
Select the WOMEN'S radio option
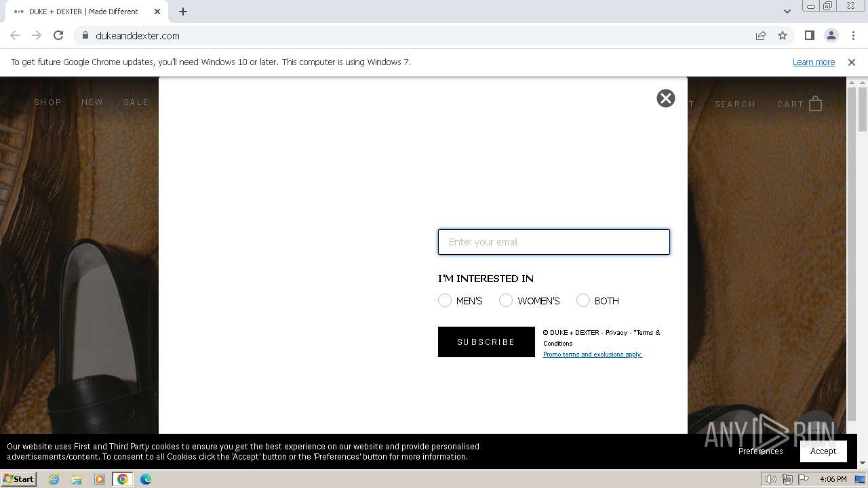[x=506, y=300]
